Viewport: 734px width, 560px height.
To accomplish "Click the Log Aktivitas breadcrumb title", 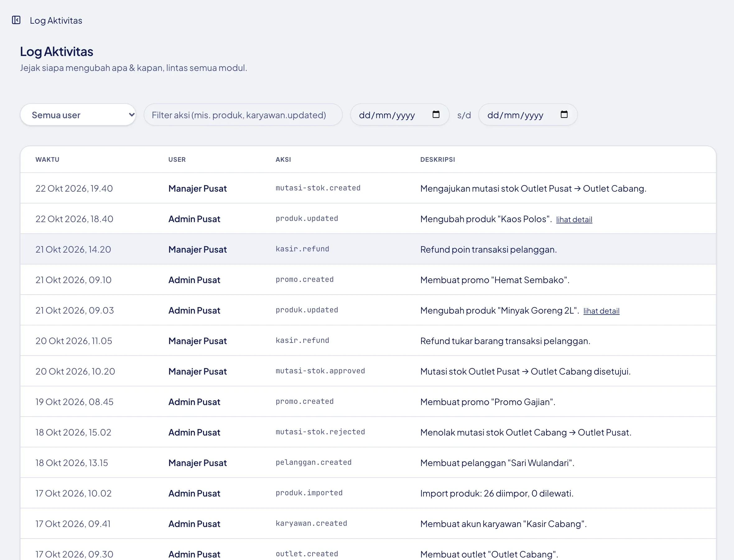I will 56,20.
